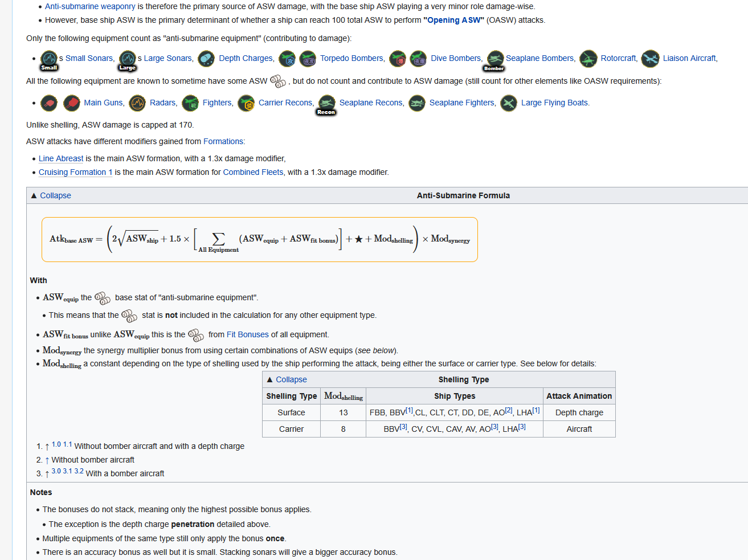Open the Seaplane Bombers link

click(x=540, y=58)
